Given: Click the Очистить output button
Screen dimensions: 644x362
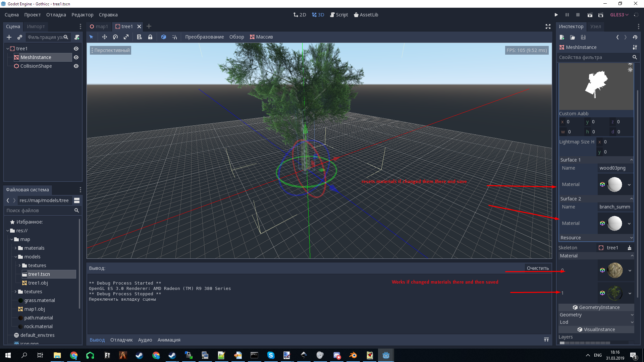Looking at the screenshot, I should [x=537, y=268].
